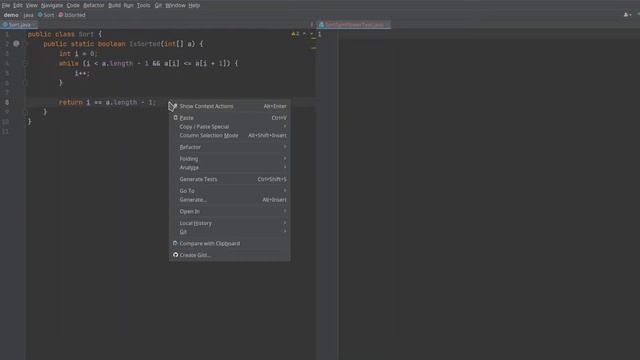The height and width of the screenshot is (360, 640).
Task: Open the Git menu in menu bar
Action: (x=158, y=5)
